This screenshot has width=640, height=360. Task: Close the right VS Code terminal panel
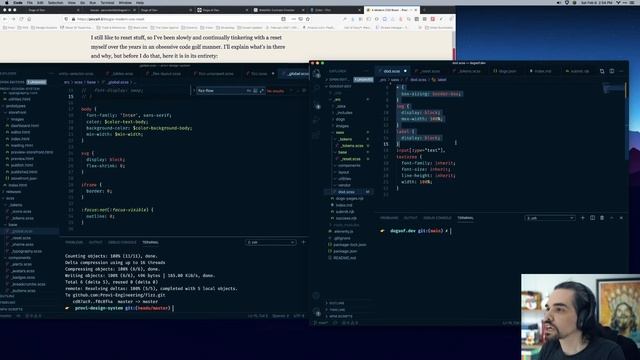coord(621,218)
